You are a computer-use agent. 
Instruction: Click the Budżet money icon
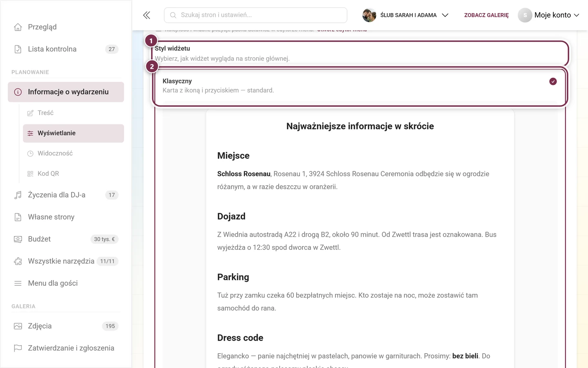pos(18,239)
